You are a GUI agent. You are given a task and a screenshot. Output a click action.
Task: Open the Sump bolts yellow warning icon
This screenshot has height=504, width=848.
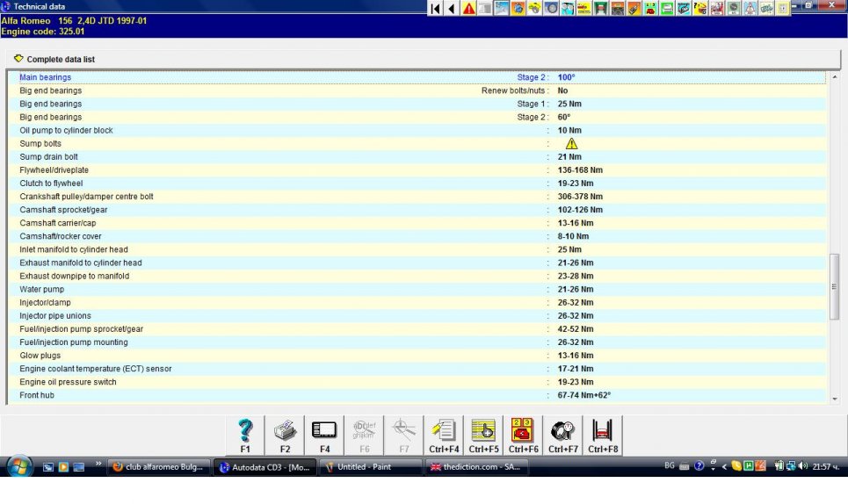coord(571,144)
